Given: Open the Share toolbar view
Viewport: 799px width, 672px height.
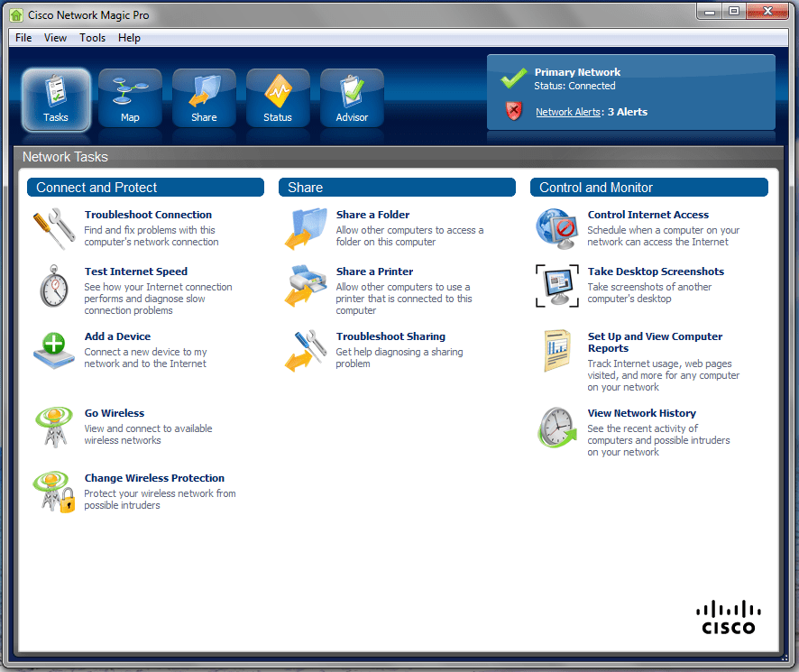Looking at the screenshot, I should [204, 98].
